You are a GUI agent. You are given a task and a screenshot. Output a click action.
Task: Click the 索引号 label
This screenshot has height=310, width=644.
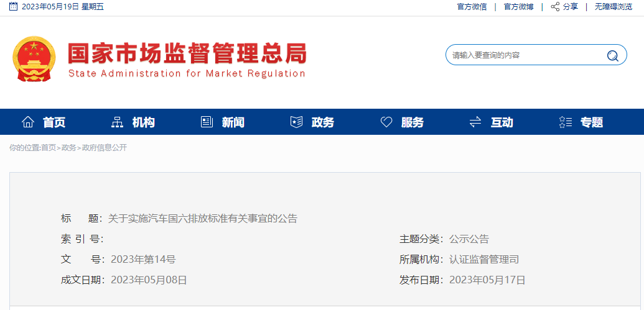(82, 239)
